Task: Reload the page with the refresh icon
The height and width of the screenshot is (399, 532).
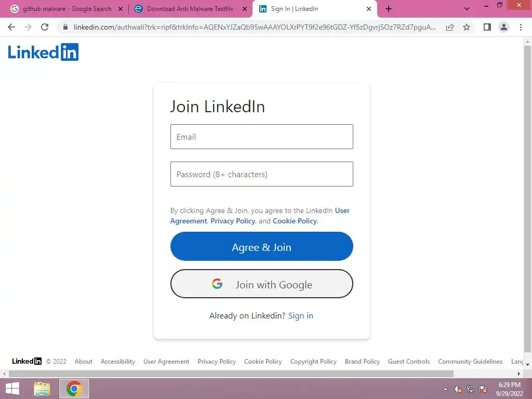Action: point(45,27)
